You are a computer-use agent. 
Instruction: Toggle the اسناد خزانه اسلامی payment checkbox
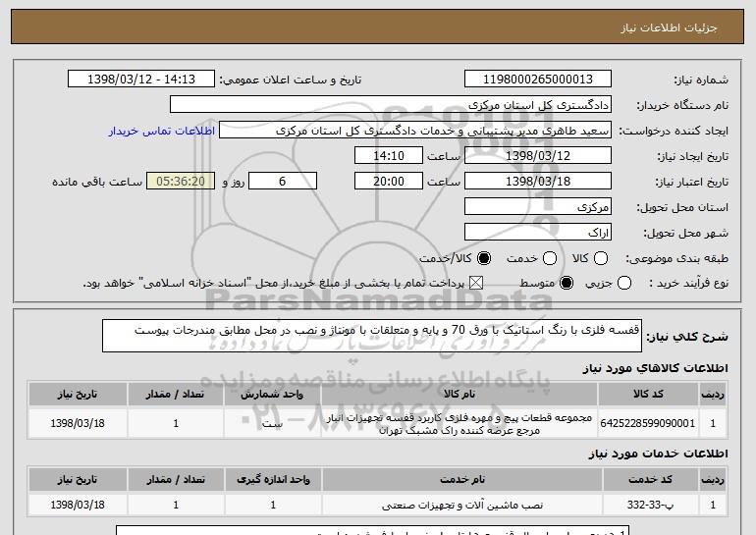coord(476,283)
